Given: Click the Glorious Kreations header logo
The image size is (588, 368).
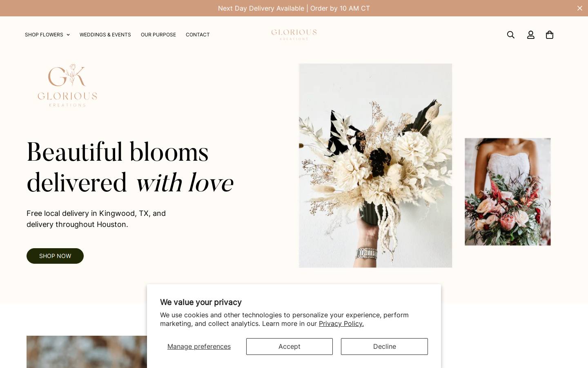Looking at the screenshot, I should click(x=294, y=35).
